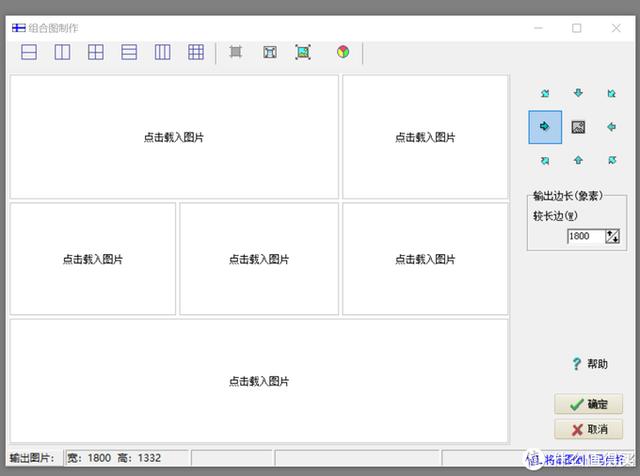The width and height of the screenshot is (640, 476).
Task: Load picture into bottom full-width cell
Action: pos(259,381)
